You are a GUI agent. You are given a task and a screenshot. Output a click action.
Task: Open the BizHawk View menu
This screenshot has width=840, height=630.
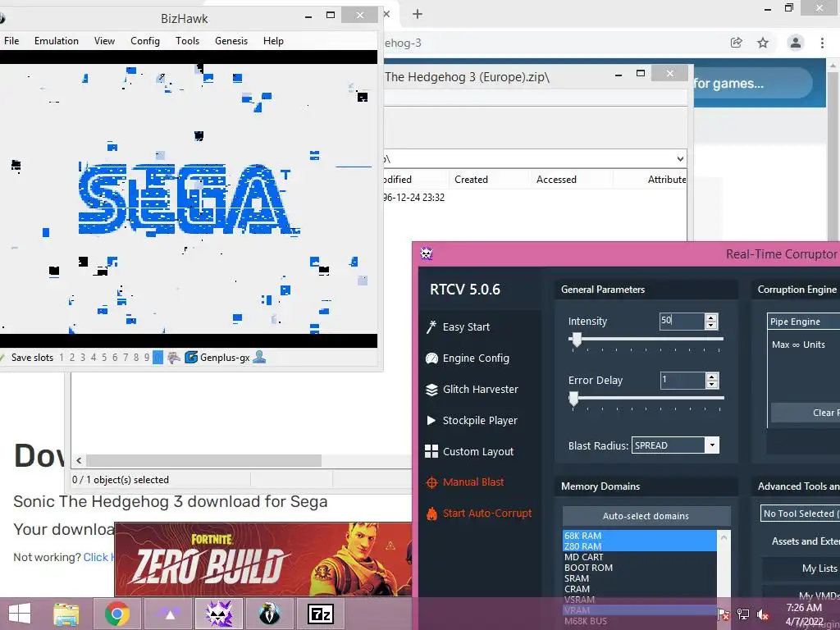[104, 41]
